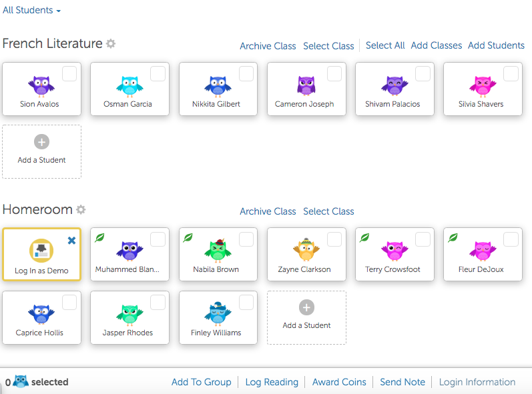Dismiss the Log In as Demo card

point(71,240)
